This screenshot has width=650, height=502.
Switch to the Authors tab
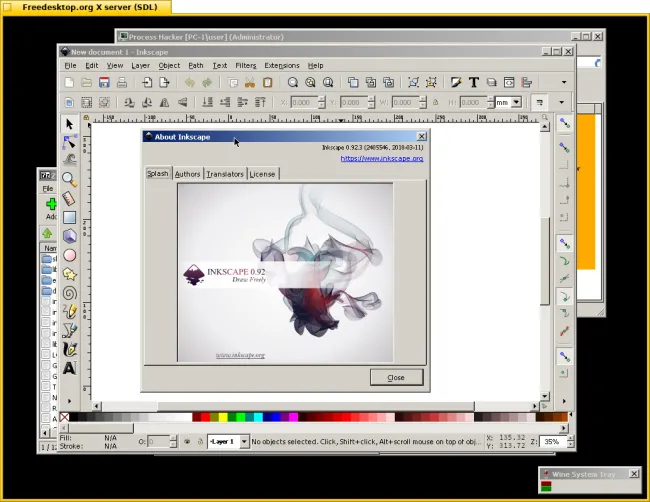(187, 174)
